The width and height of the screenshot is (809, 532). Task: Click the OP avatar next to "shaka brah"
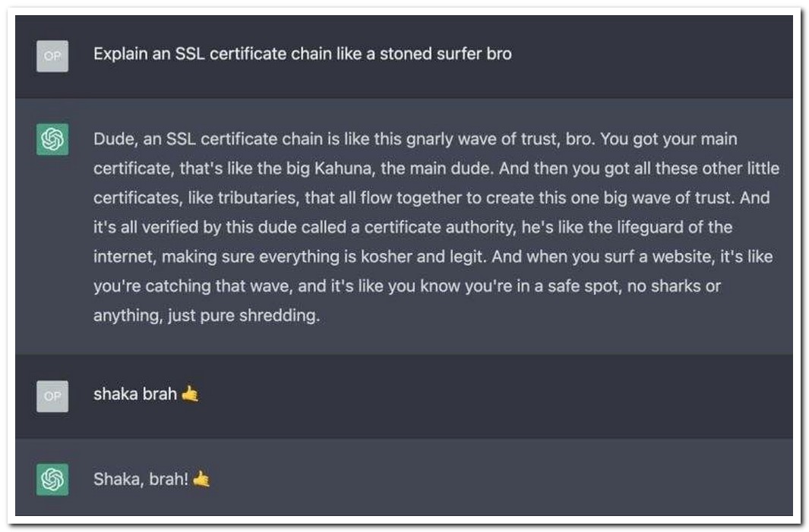point(52,396)
